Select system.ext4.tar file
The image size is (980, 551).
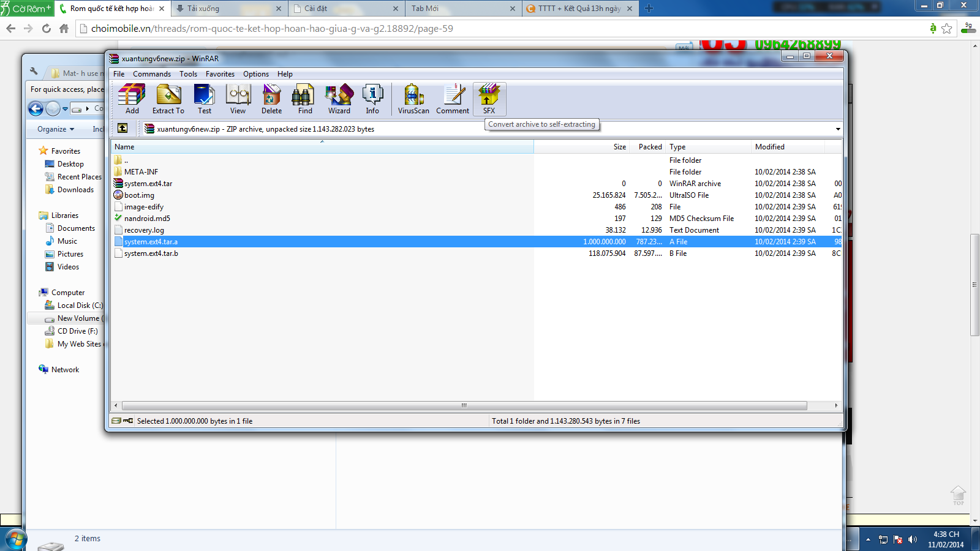click(x=477, y=184)
